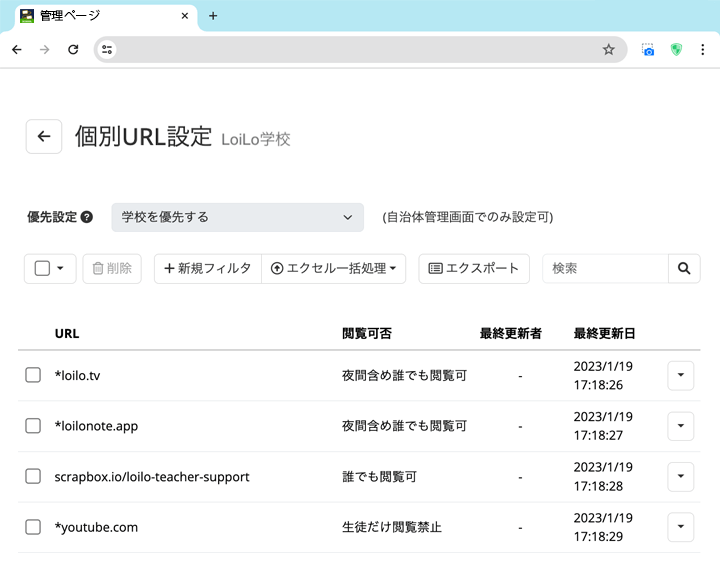Open a new browser tab
The width and height of the screenshot is (721, 567).
tap(213, 15)
